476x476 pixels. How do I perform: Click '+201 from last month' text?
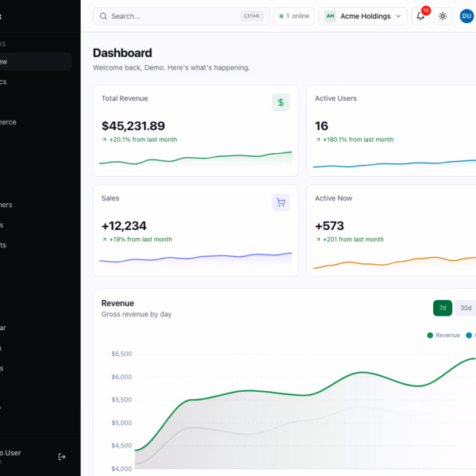tap(353, 240)
